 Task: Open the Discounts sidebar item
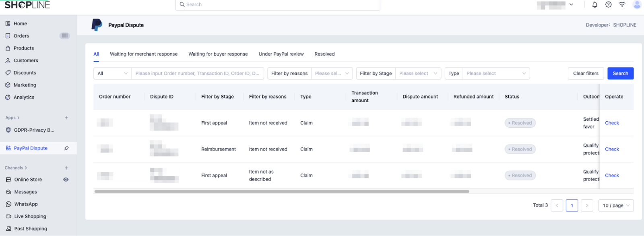click(x=25, y=73)
